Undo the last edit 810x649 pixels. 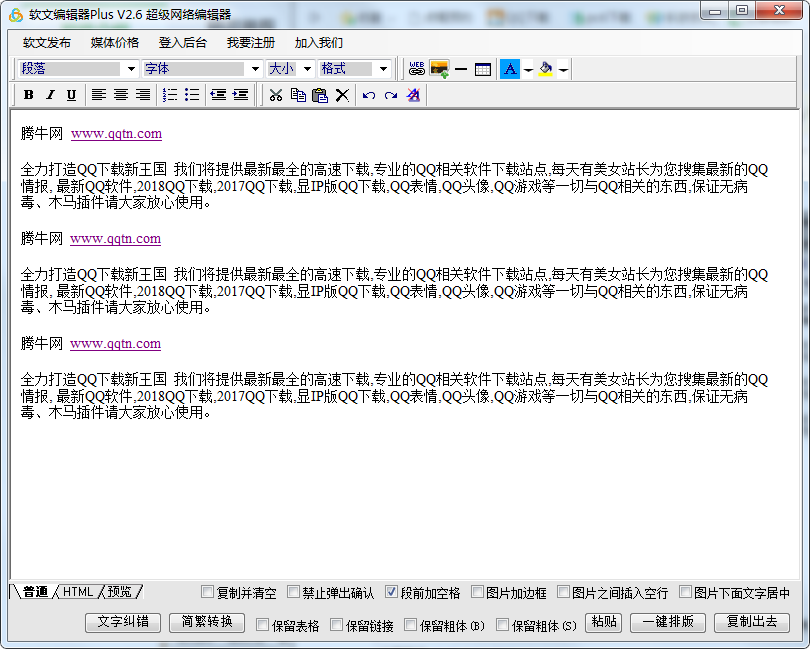click(369, 95)
